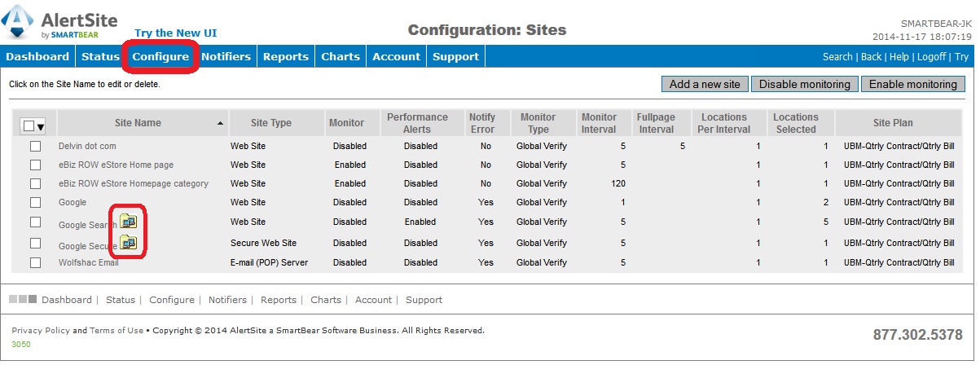The height and width of the screenshot is (365, 980).
Task: Tick the checkbox for Google Search row
Action: [x=35, y=222]
